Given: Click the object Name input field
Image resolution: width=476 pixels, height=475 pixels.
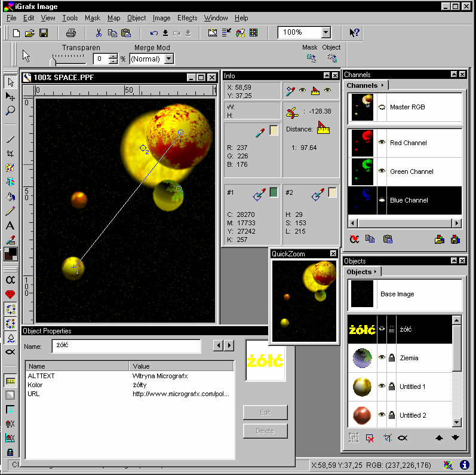Looking at the screenshot, I should pyautogui.click(x=127, y=346).
